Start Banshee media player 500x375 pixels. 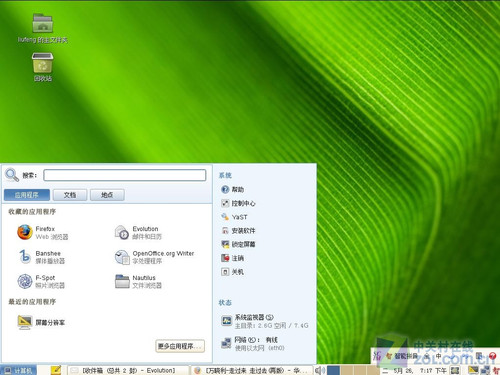(x=41, y=257)
